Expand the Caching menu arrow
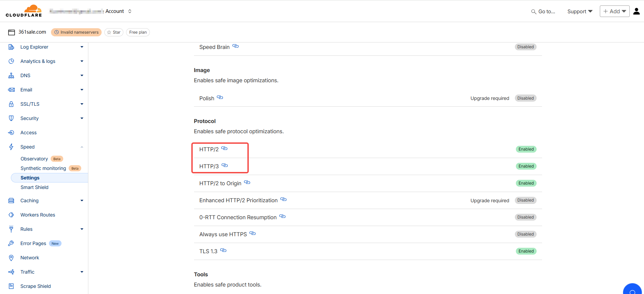The image size is (644, 294). [82, 201]
